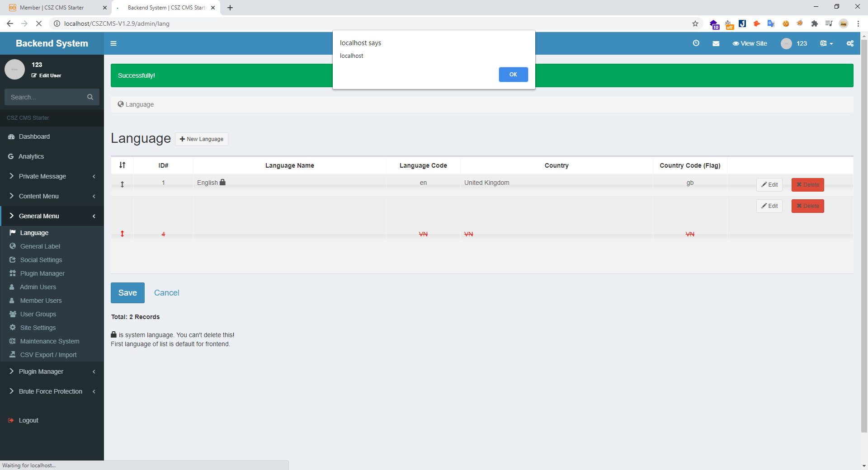
Task: Open a new browser tab
Action: [x=230, y=8]
